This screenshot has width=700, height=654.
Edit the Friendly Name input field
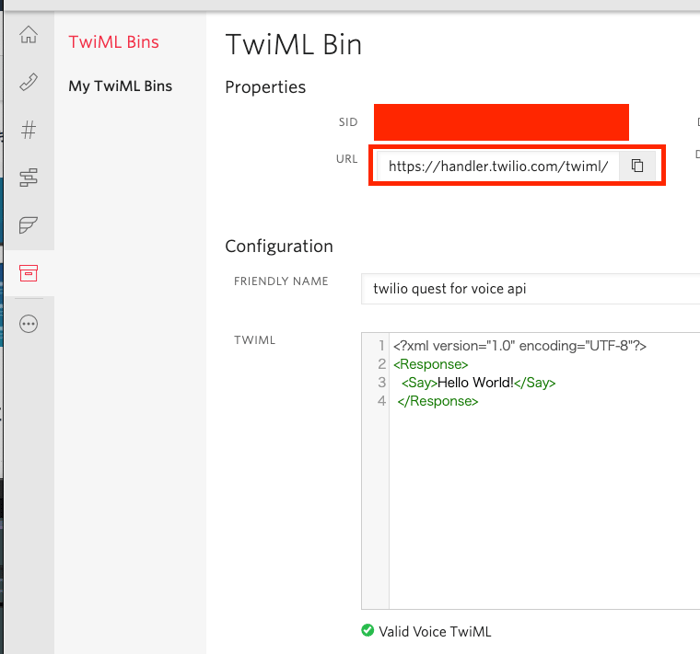coord(530,289)
